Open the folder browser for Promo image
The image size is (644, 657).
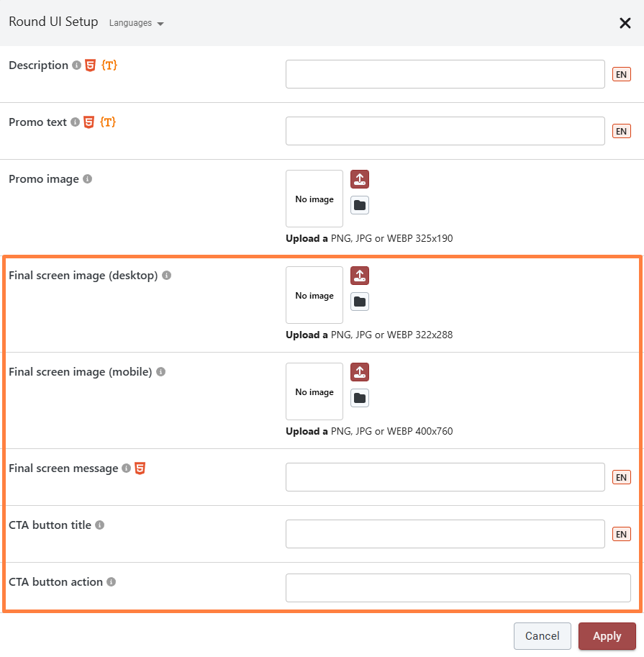click(360, 205)
